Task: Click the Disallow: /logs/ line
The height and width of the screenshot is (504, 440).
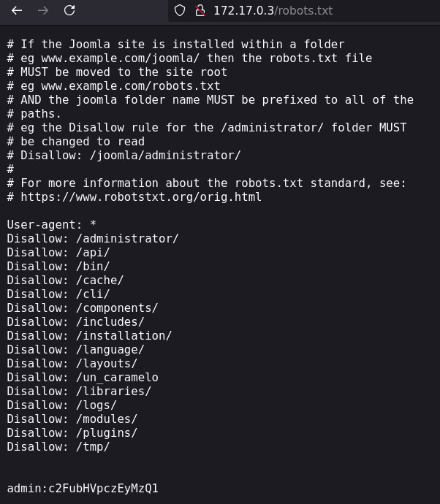Action: pos(61,405)
